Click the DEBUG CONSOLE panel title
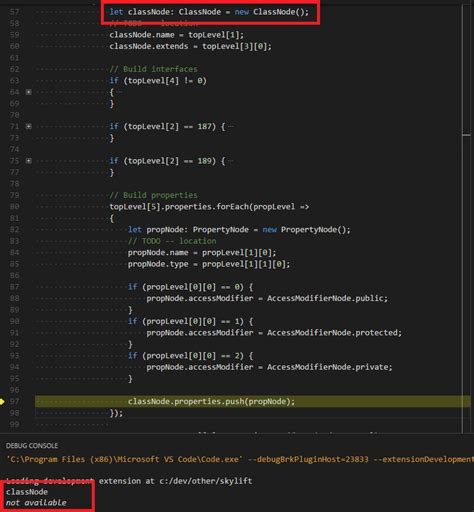474x512 pixels. 32,446
